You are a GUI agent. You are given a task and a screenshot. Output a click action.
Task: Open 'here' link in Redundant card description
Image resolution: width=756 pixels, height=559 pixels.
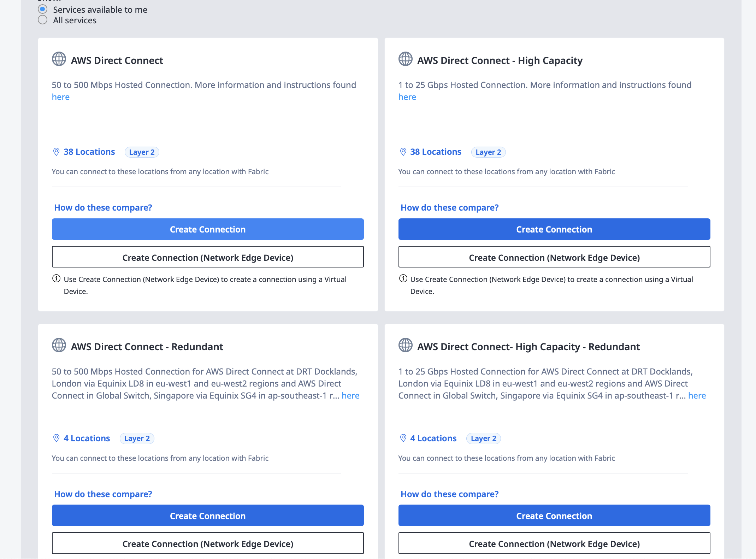350,395
